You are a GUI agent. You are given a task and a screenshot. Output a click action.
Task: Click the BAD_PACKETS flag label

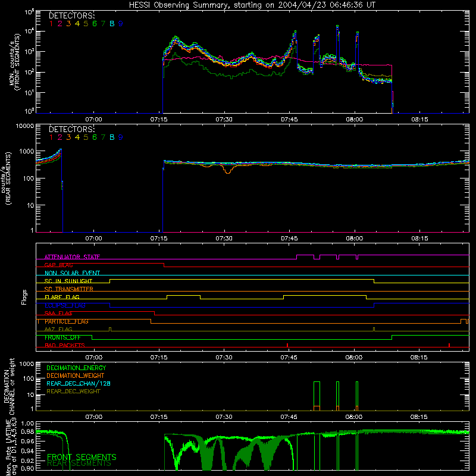[x=65, y=345]
